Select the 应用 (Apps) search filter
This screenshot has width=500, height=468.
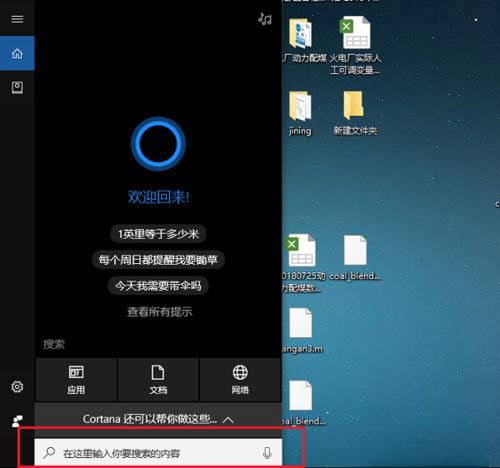76,380
